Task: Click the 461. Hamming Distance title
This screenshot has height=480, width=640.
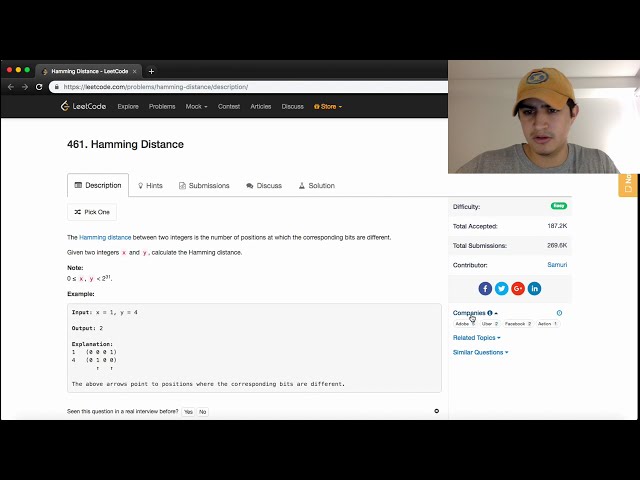Action: [125, 144]
